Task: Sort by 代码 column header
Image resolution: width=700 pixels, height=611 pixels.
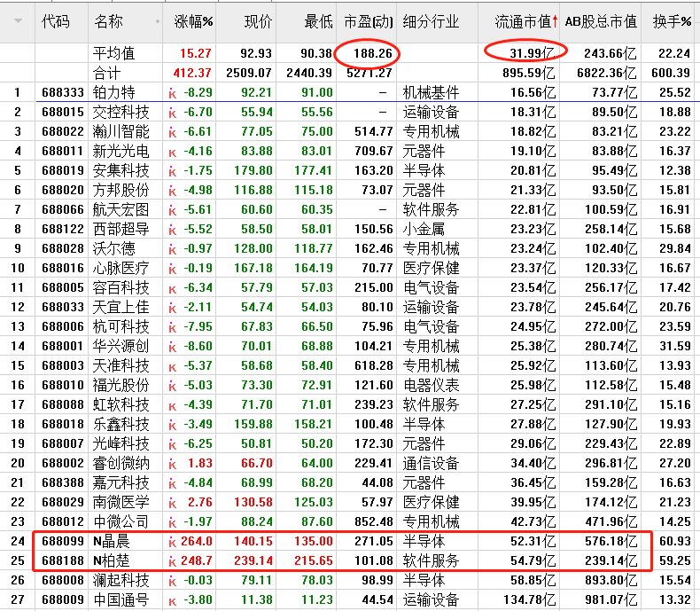Action: click(x=55, y=21)
